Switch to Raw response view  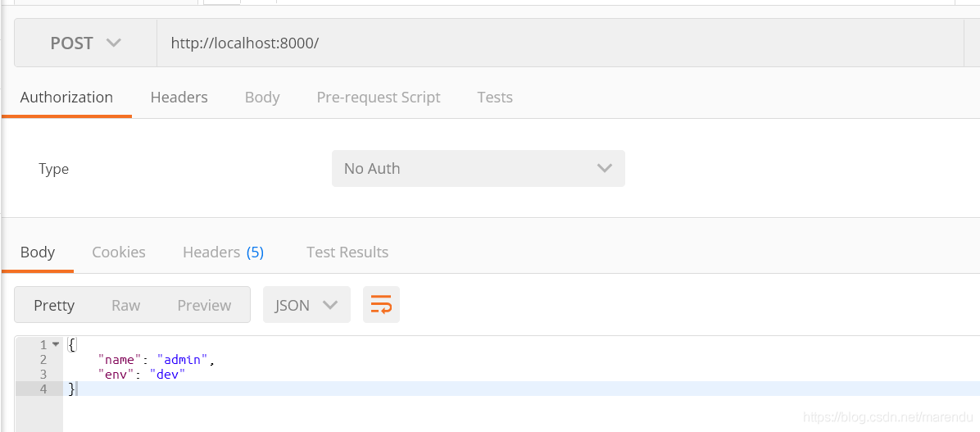pos(125,305)
